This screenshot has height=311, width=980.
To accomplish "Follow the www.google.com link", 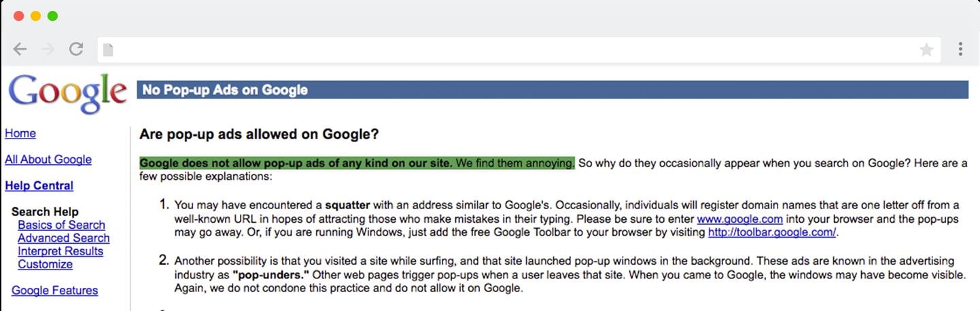I will pos(739,219).
